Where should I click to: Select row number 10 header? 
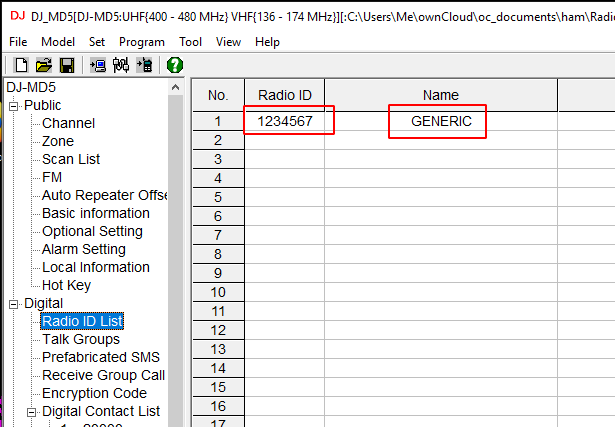pyautogui.click(x=218, y=292)
